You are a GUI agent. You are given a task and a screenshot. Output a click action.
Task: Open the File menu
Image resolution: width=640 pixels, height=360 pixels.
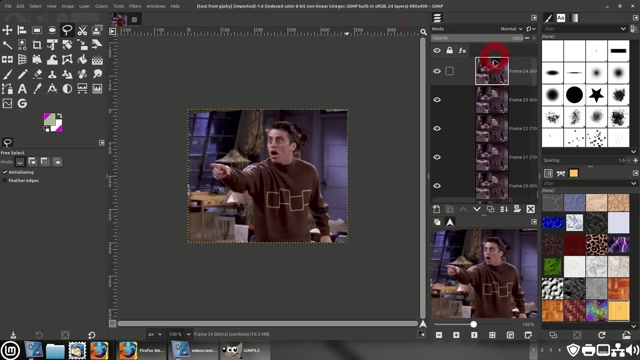(x=8, y=6)
